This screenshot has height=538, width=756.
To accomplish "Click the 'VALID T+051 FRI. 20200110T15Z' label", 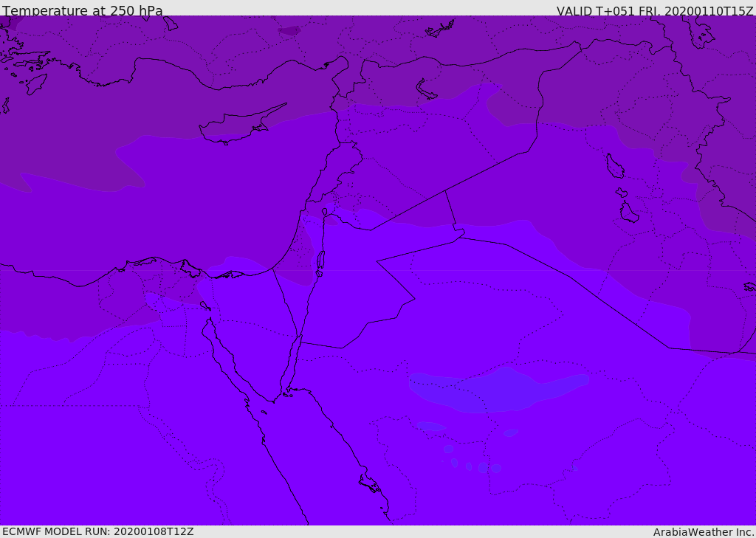I will (x=655, y=10).
